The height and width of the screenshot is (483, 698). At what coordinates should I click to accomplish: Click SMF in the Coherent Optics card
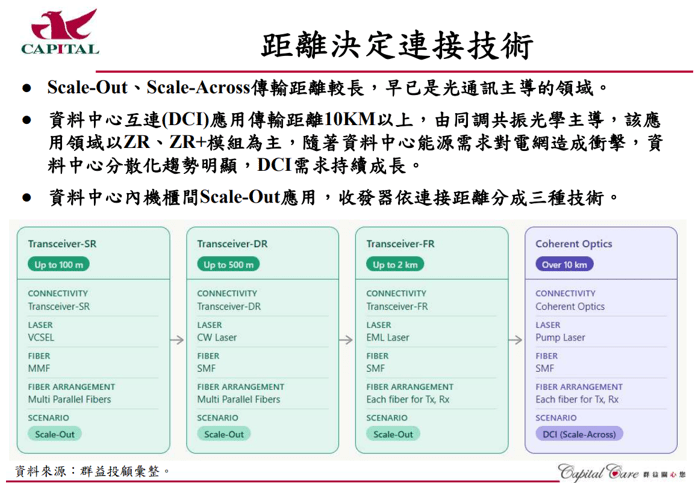pos(545,368)
